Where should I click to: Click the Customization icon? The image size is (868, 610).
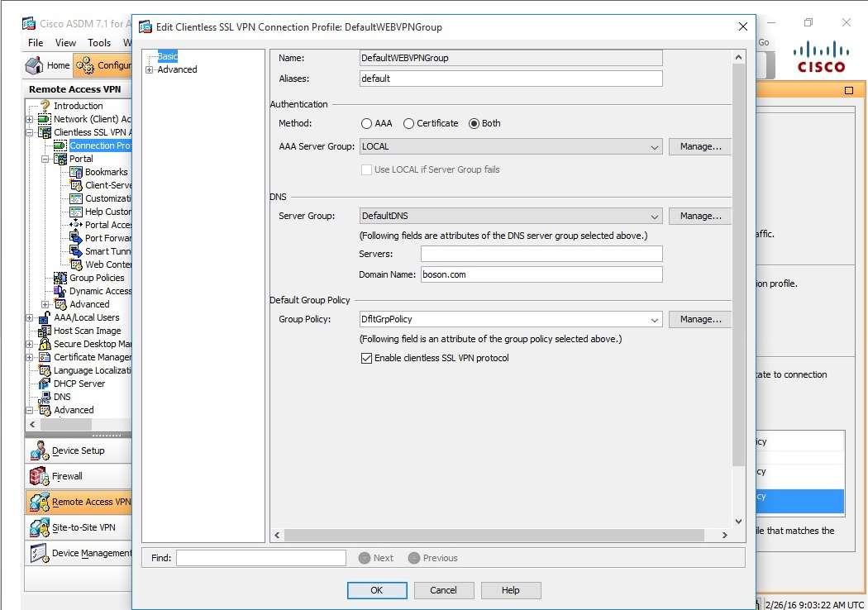click(76, 198)
